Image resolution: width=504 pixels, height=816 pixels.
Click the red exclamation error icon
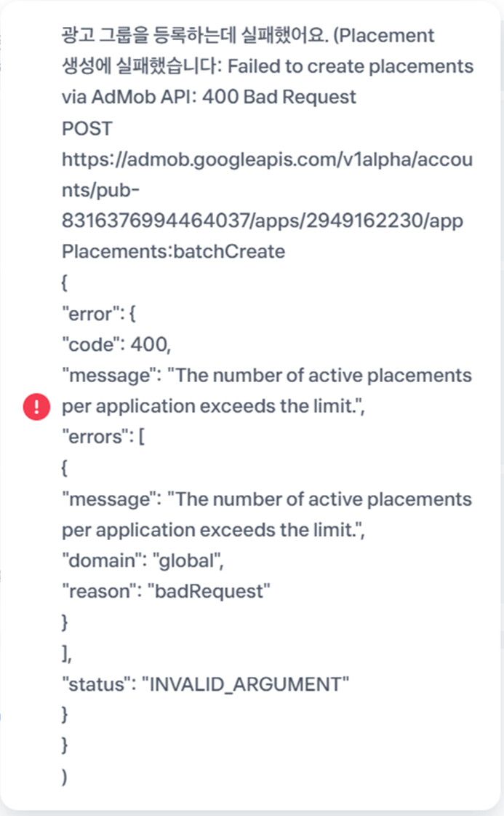tap(36, 406)
